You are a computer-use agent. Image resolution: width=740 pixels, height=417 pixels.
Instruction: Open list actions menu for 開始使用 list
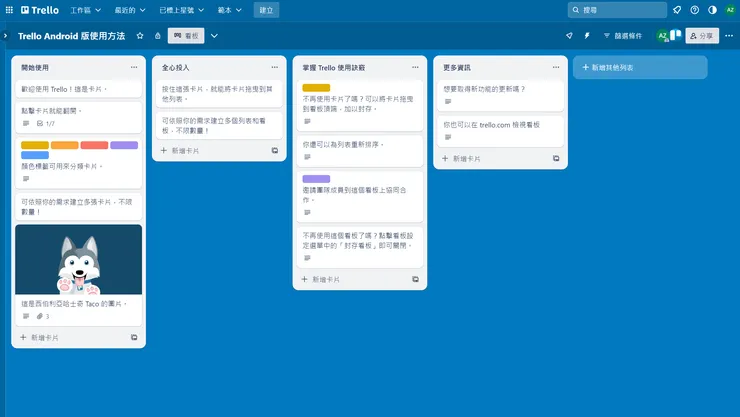[134, 67]
